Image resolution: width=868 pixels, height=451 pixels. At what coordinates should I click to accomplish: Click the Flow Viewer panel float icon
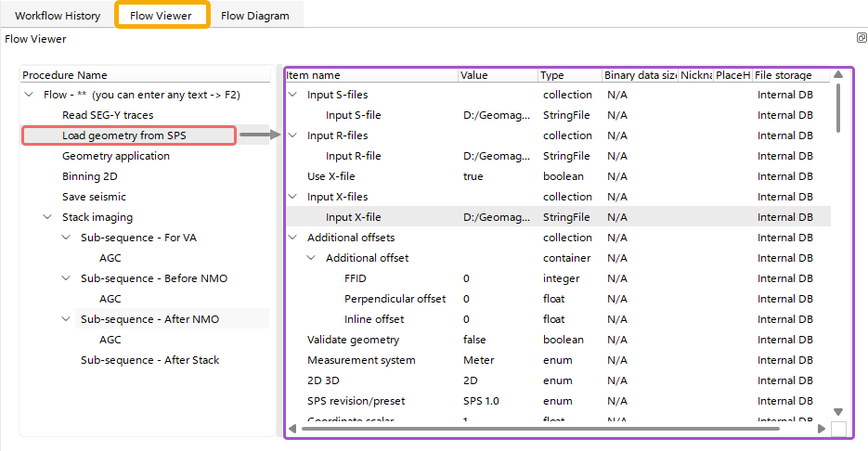pyautogui.click(x=862, y=38)
